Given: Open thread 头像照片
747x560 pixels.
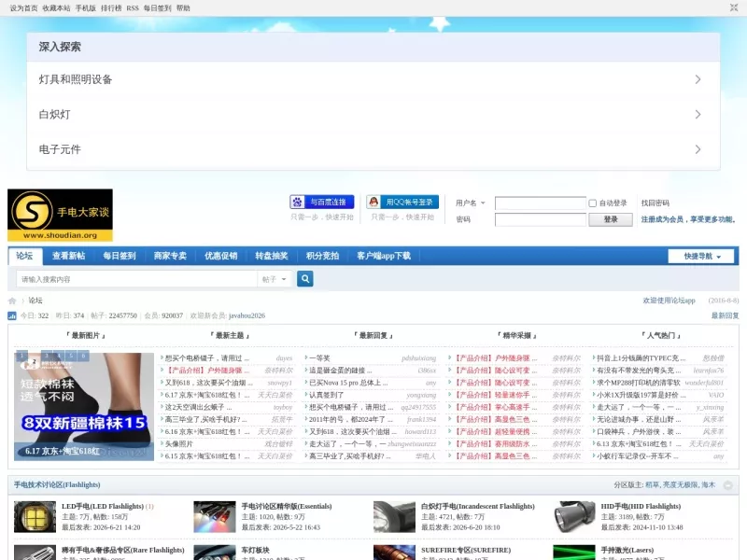Looking at the screenshot, I should tap(179, 444).
